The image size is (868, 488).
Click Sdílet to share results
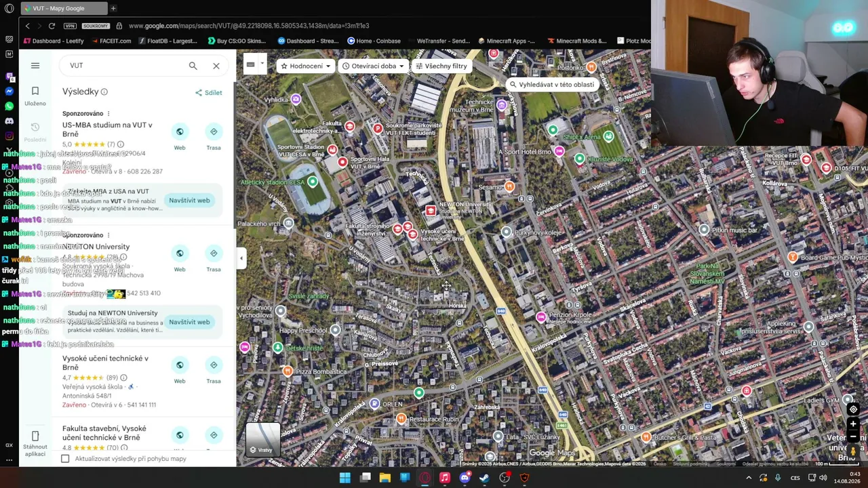[209, 93]
